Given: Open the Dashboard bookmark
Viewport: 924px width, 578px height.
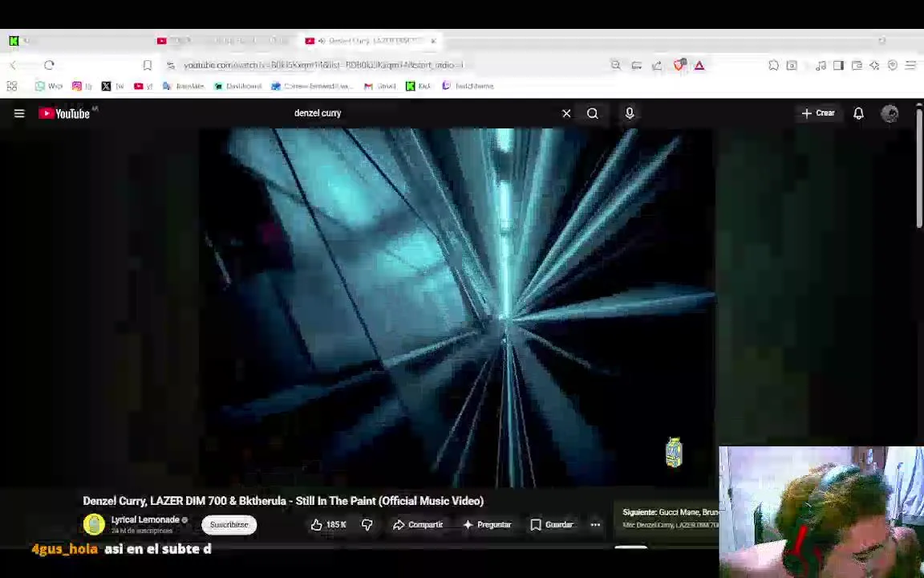Looking at the screenshot, I should tap(237, 86).
